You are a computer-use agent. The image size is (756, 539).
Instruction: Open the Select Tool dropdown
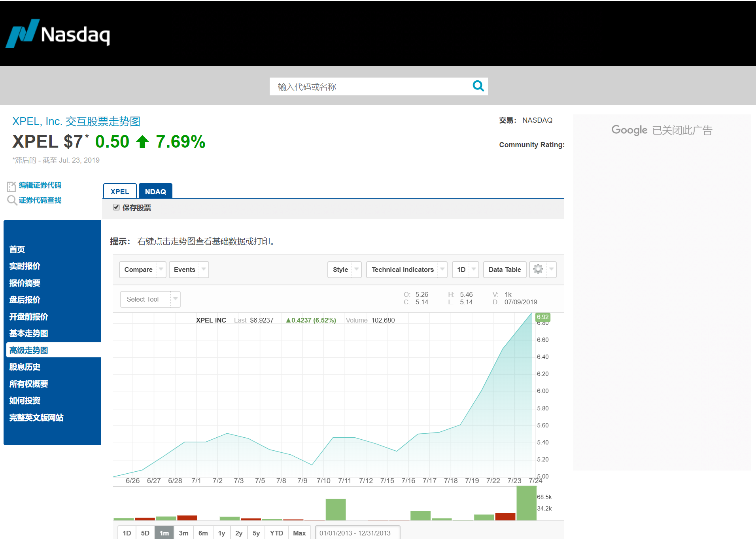point(150,299)
